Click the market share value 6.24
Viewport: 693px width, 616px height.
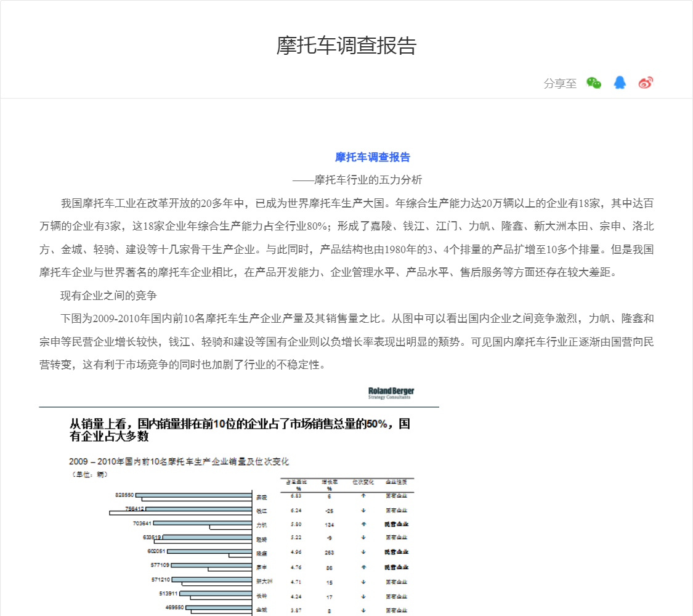coord(296,511)
